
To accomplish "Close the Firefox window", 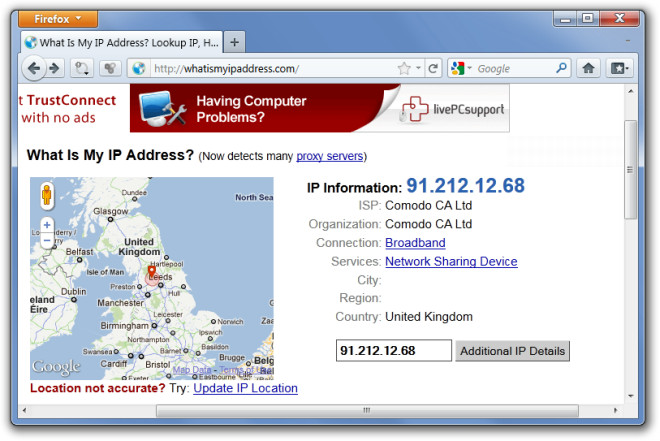I will pyautogui.click(x=619, y=19).
